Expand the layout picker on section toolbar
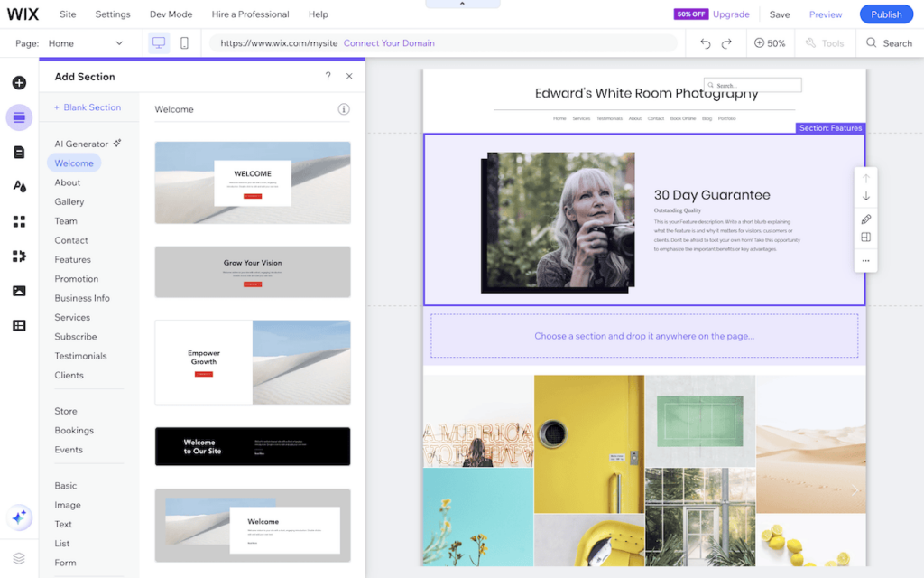924x578 pixels. pyautogui.click(x=865, y=238)
